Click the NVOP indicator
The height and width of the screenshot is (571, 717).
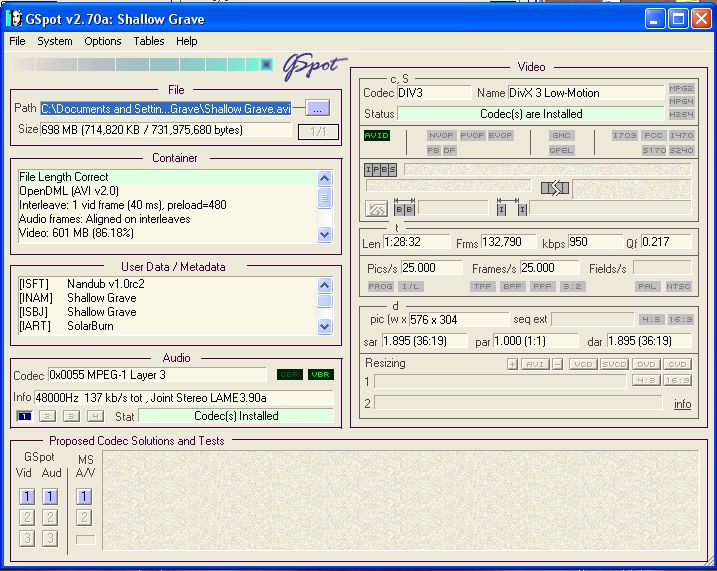tap(441, 135)
